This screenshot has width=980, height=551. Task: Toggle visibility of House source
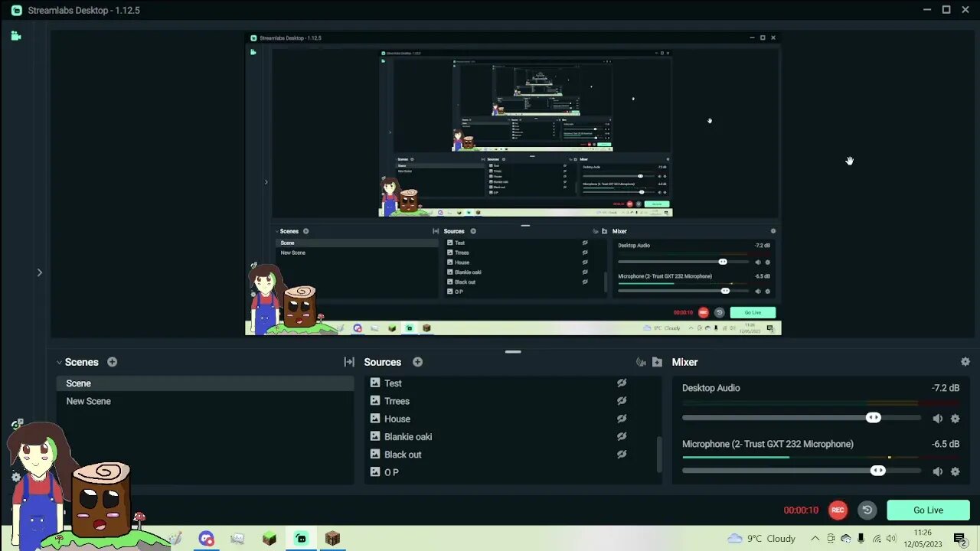(x=622, y=419)
